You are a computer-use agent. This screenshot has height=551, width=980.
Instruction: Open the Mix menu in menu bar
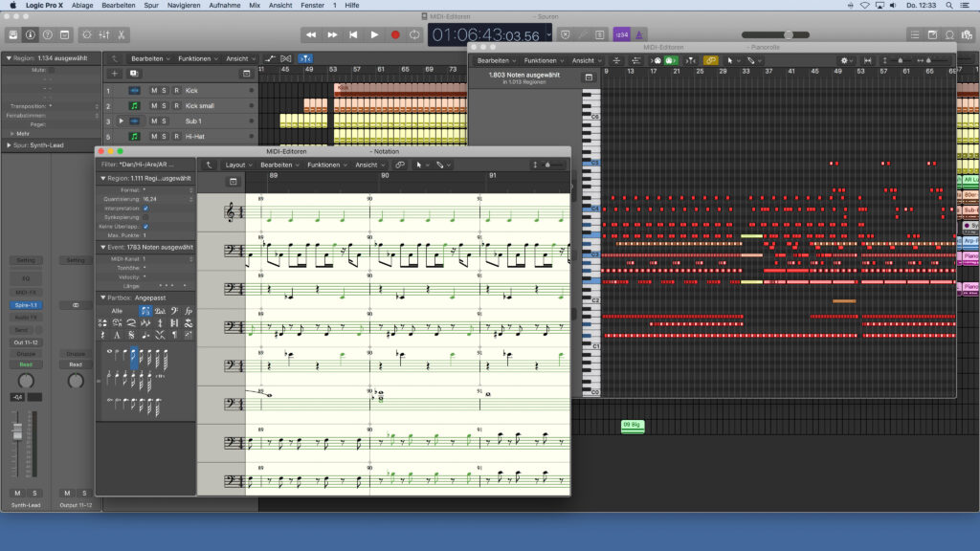click(x=255, y=5)
